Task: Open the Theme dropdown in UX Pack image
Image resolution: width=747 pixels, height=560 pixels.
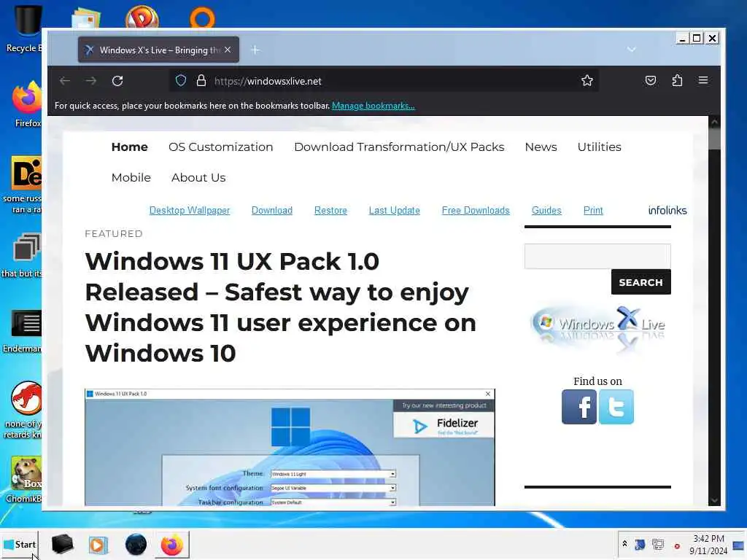Action: click(x=333, y=474)
